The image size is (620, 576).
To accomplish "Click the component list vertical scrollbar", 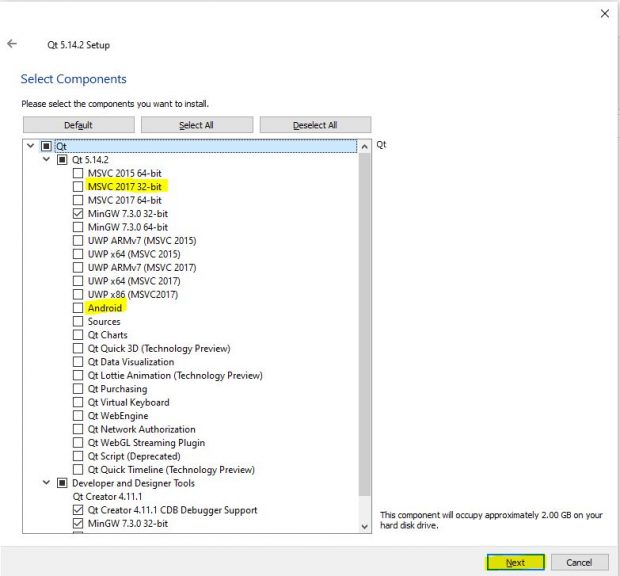I will pos(364,320).
